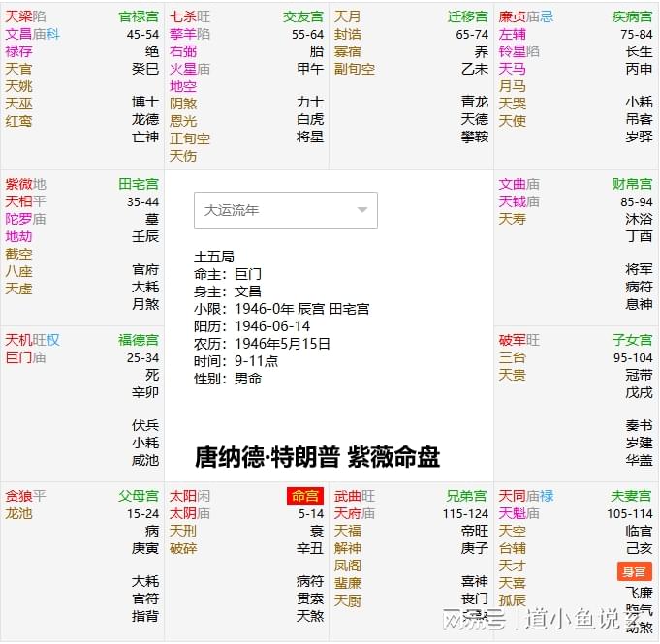Click the 铃星 star

tap(513, 51)
